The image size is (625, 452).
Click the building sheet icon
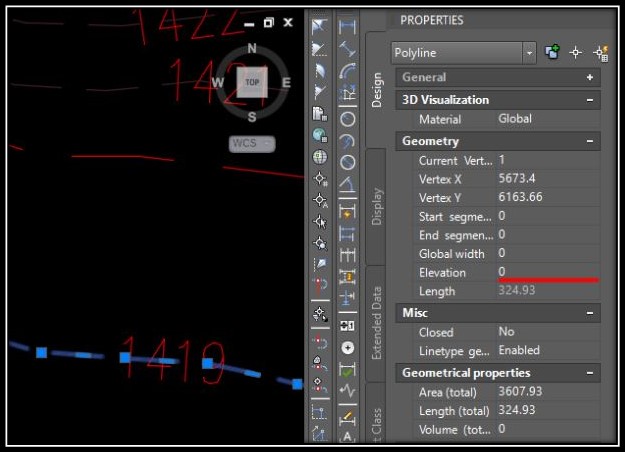click(320, 114)
